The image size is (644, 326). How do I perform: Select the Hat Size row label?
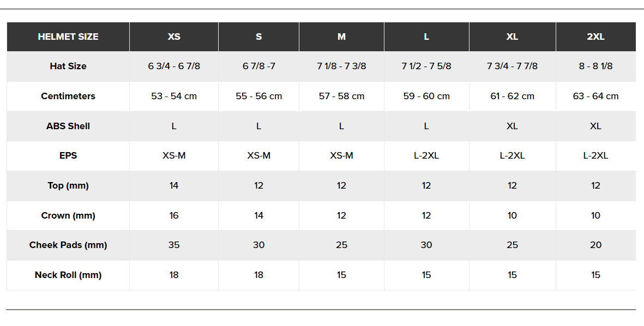tap(68, 67)
